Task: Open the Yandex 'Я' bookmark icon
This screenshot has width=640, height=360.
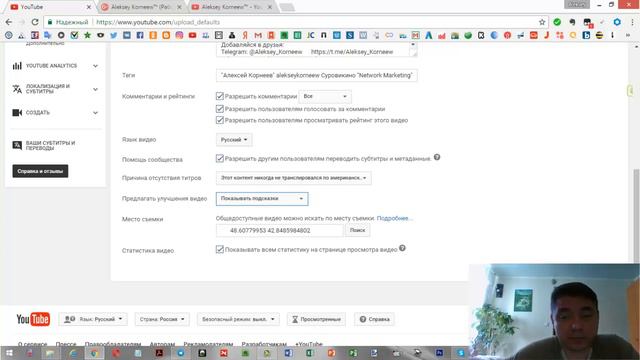Action: pyautogui.click(x=245, y=36)
